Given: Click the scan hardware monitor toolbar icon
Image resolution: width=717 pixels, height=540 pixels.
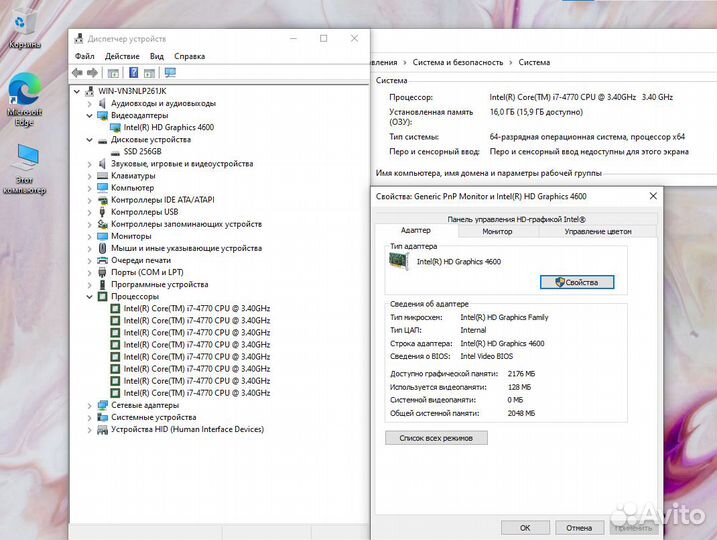Looking at the screenshot, I should click(170, 73).
